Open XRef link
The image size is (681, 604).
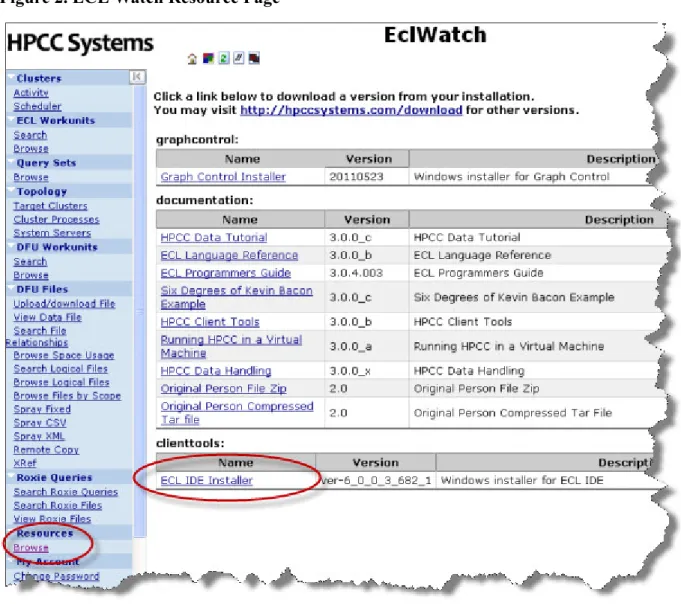point(25,463)
